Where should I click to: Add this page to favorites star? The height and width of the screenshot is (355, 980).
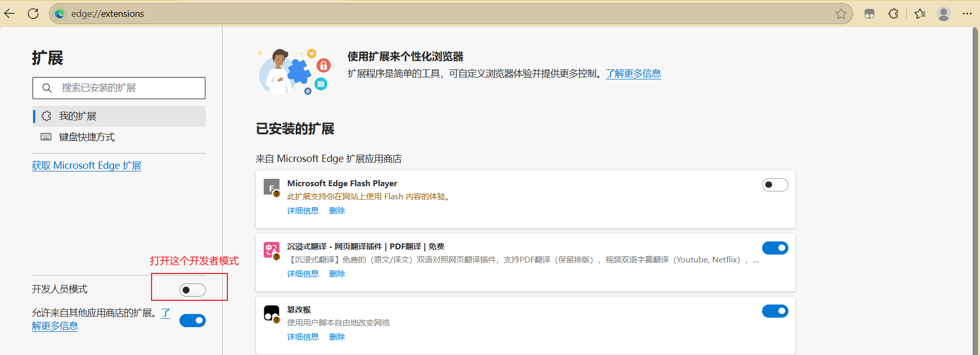tap(841, 14)
